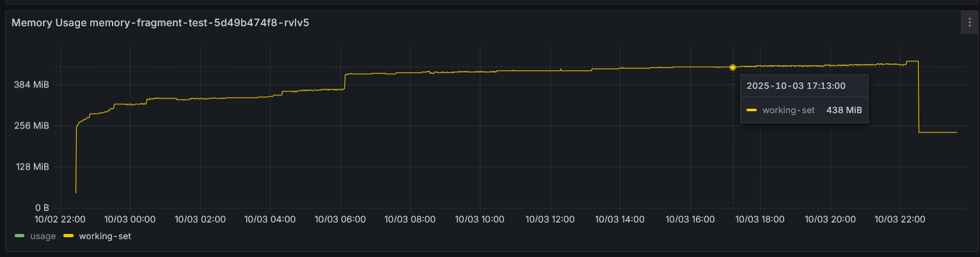Click the 10/02 22:00 x-axis label

point(59,219)
